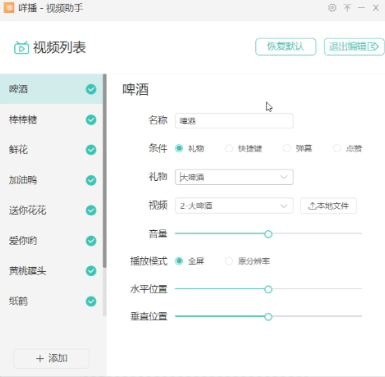The image size is (385, 377).
Task: Toggle the check mark for 加油鸭
Action: pyautogui.click(x=91, y=180)
